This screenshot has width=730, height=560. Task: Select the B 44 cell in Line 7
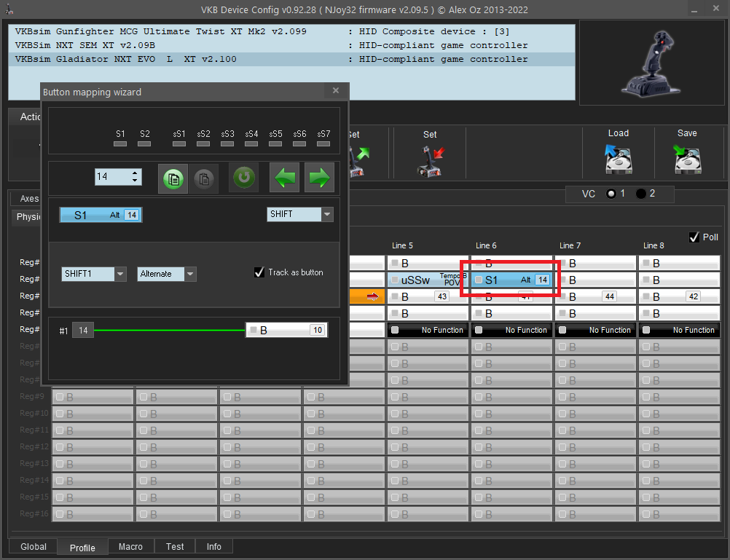[595, 296]
